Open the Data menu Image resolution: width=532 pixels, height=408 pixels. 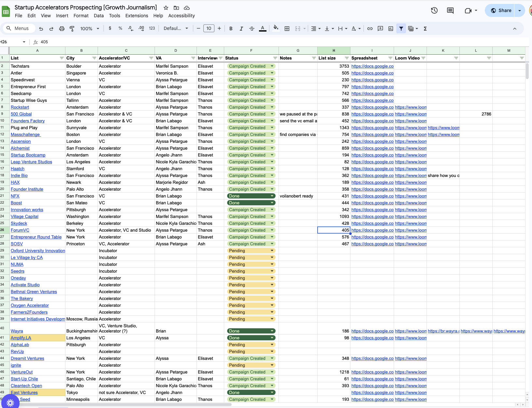click(99, 16)
